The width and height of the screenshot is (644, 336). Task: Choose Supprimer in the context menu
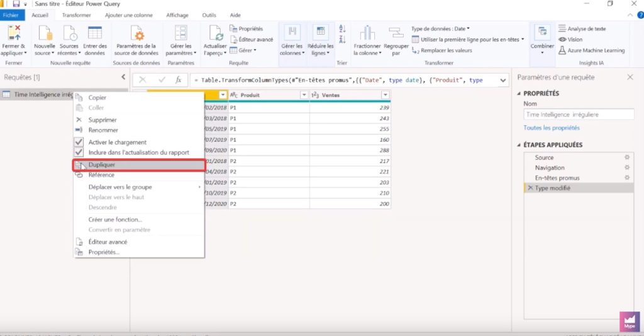click(139, 120)
